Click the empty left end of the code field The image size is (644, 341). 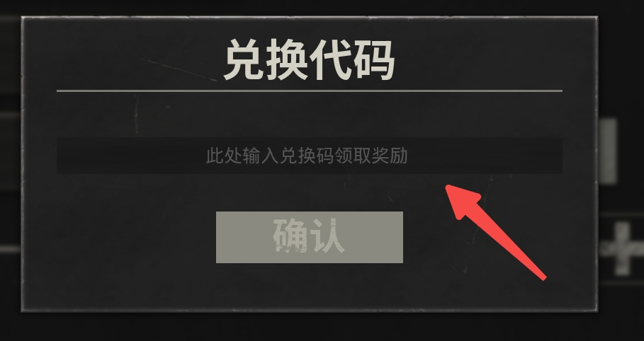(123, 156)
